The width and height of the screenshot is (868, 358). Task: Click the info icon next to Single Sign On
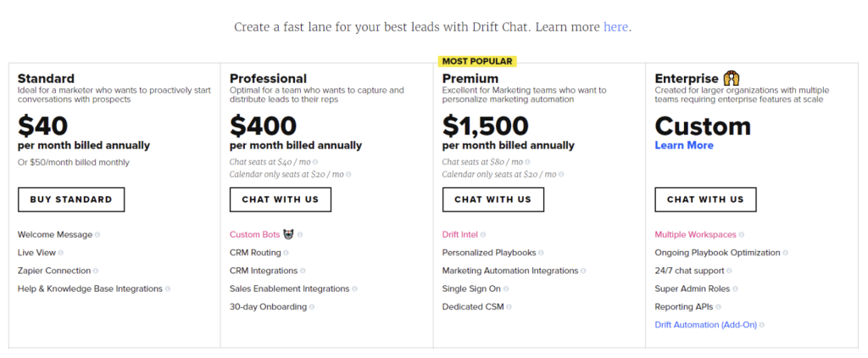pos(506,288)
